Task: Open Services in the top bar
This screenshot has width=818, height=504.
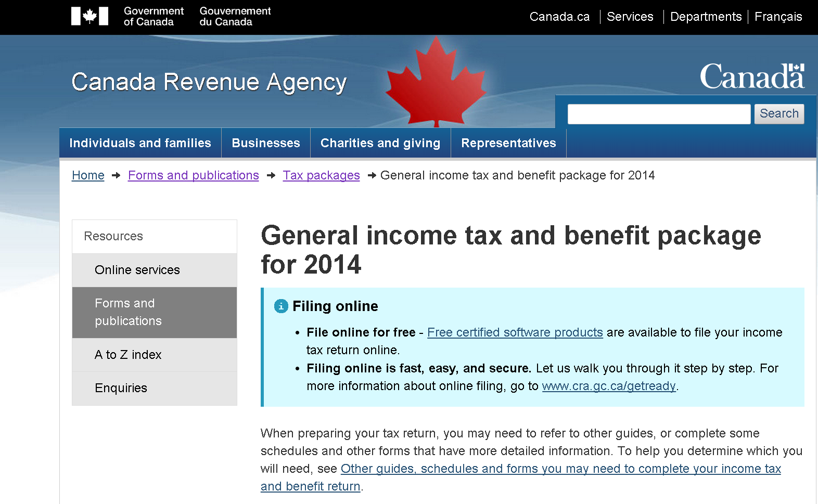Action: [630, 17]
